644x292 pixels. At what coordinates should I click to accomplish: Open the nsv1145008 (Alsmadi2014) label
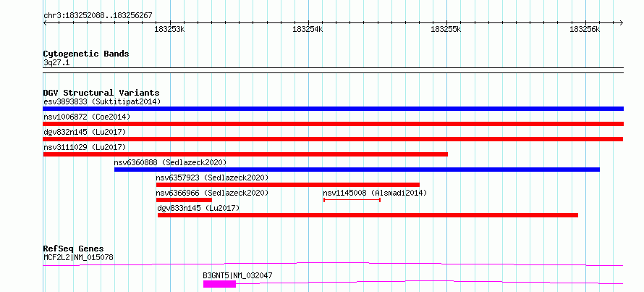[375, 193]
